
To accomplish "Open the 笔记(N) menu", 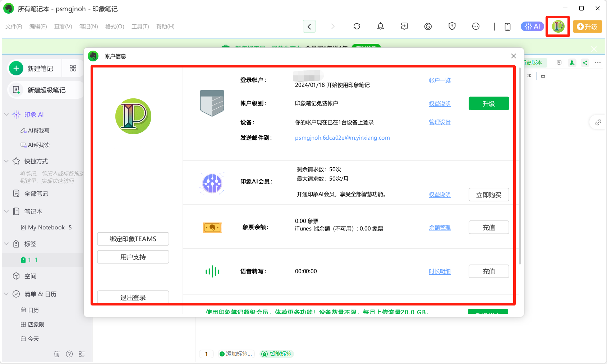I will click(88, 27).
